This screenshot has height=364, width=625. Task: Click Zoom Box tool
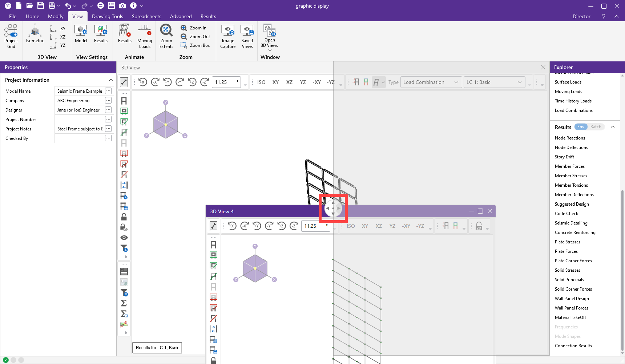[195, 45]
